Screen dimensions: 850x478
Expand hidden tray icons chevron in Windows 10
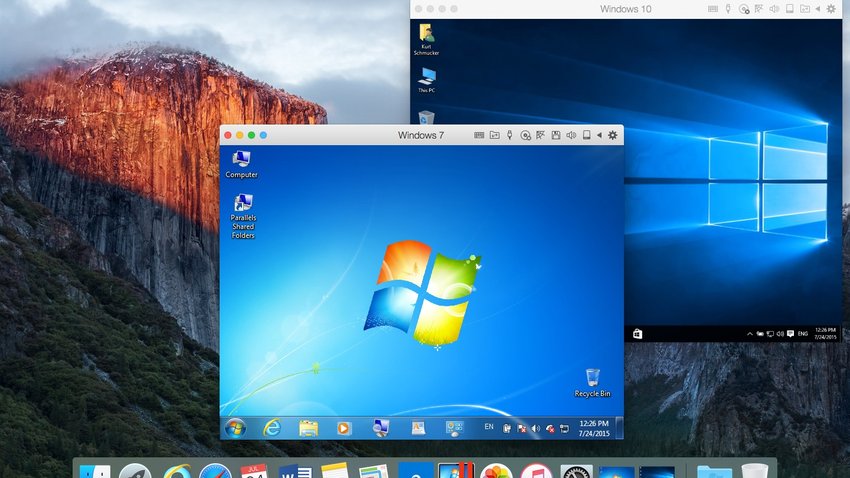point(750,334)
